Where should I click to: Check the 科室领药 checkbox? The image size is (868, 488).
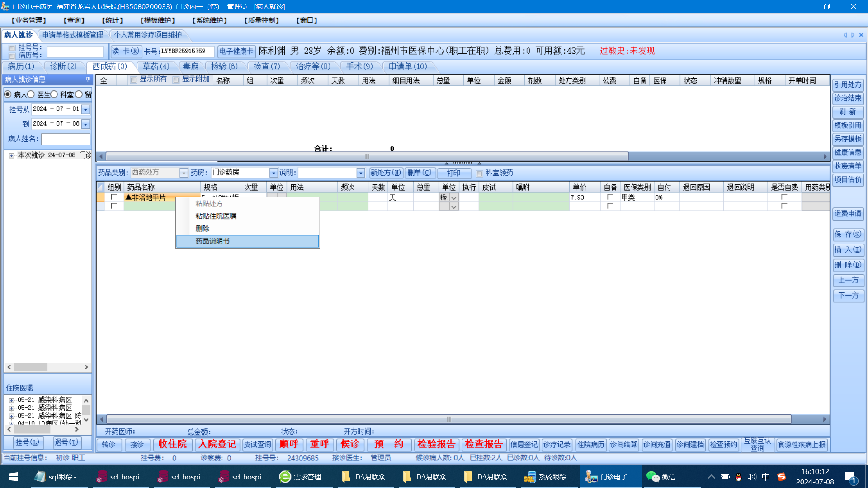(480, 174)
